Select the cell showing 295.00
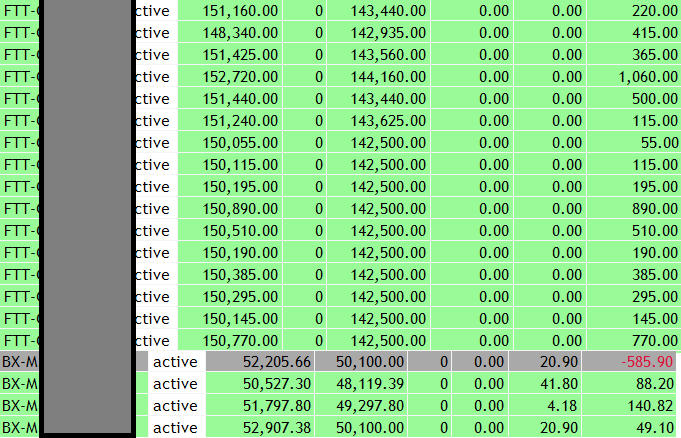 click(634, 297)
